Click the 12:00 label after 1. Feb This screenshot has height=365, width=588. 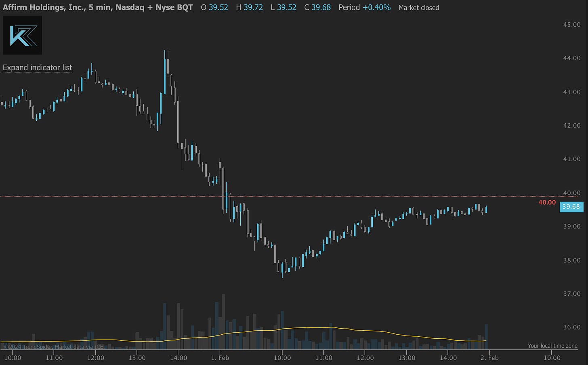click(365, 358)
